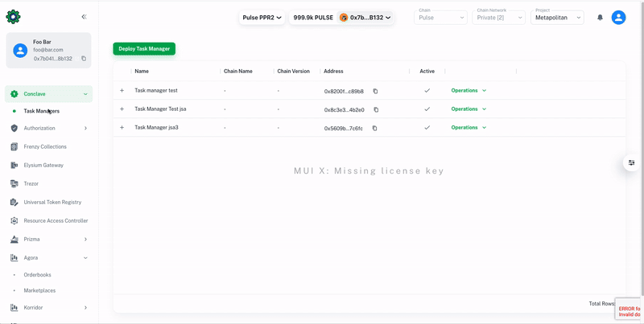The image size is (644, 324).
Task: Open the user profile avatar
Action: coord(618,18)
